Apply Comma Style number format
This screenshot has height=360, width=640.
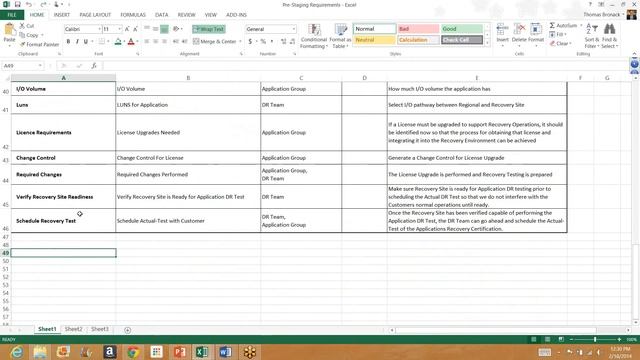[272, 41]
